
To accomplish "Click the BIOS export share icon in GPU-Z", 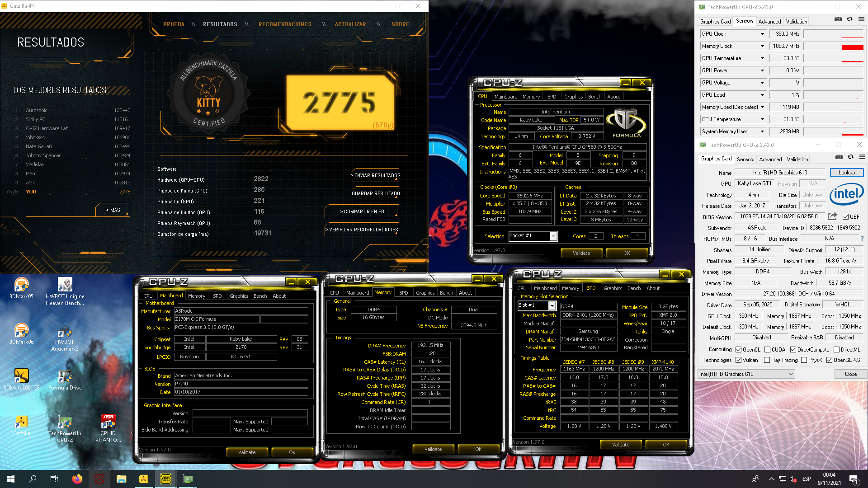I will tap(832, 216).
